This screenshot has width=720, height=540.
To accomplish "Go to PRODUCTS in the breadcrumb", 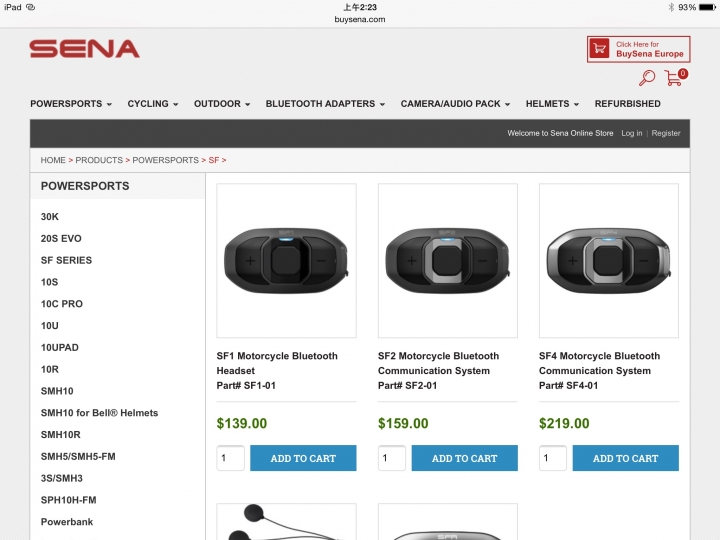I will click(x=99, y=160).
